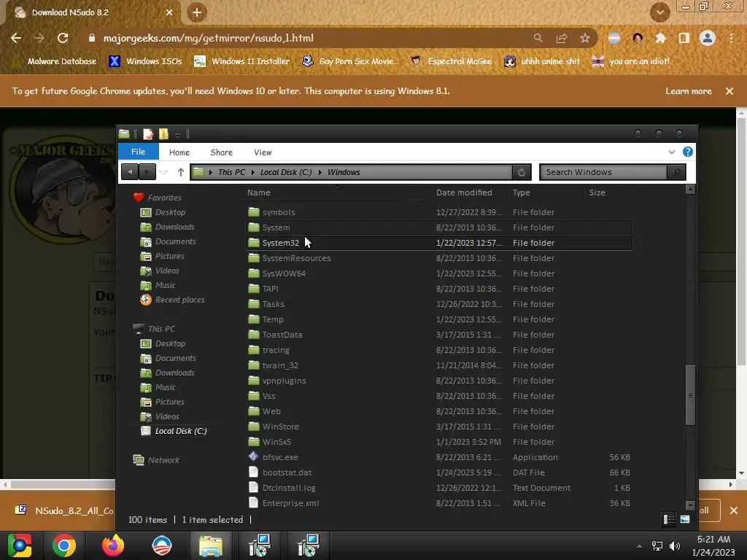Click This PC breadcrumb in address bar

231,172
